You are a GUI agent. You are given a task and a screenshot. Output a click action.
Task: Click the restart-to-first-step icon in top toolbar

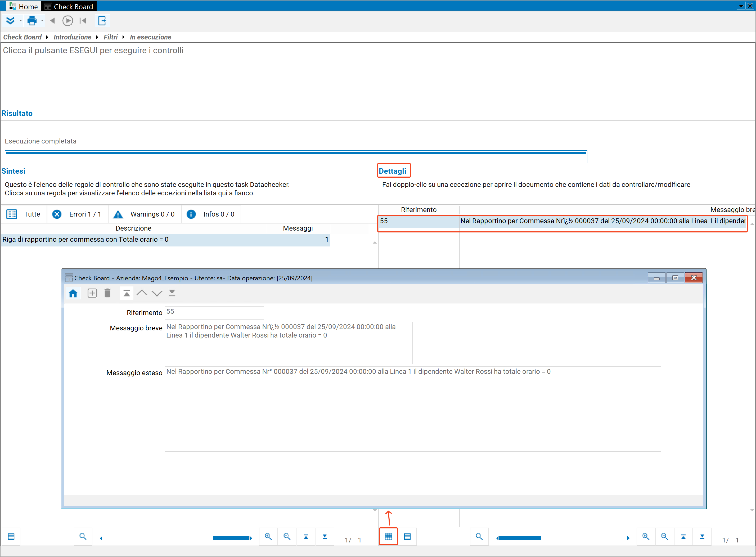[x=83, y=21]
